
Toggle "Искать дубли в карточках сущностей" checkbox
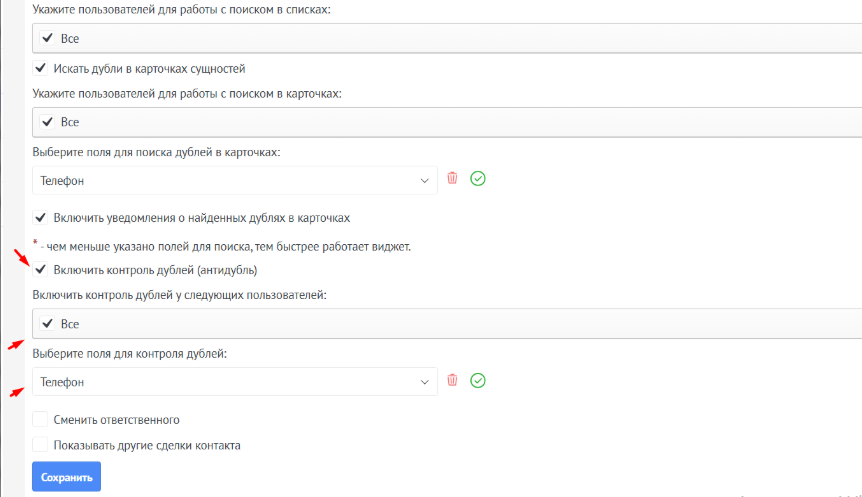click(x=41, y=69)
